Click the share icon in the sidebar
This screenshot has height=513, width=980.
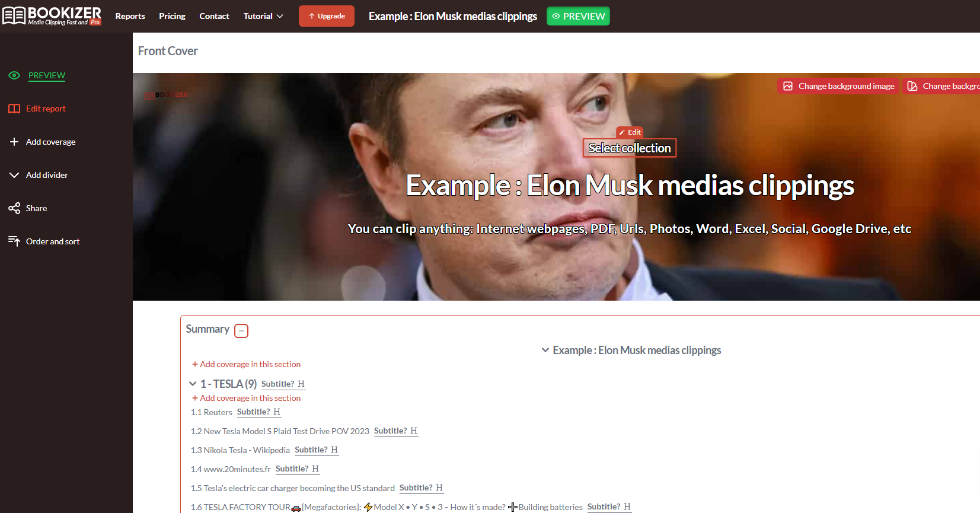[14, 208]
